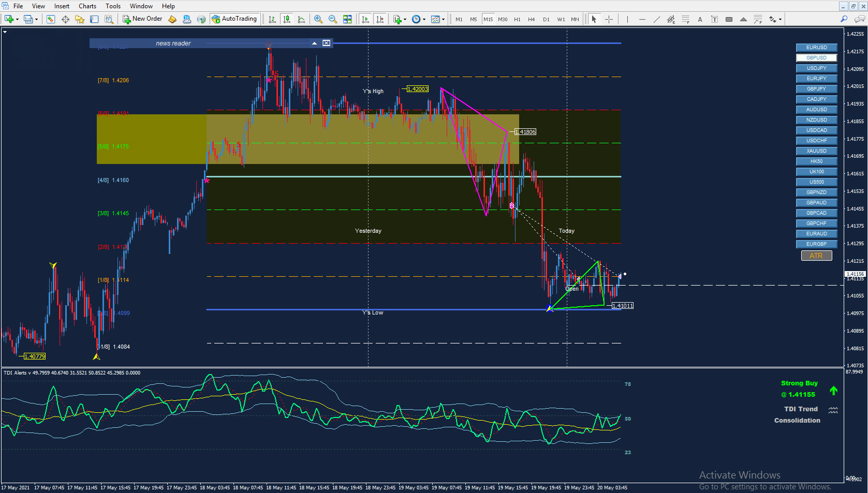Image resolution: width=868 pixels, height=493 pixels.
Task: Collapse the news reader panel arrow
Action: (314, 43)
